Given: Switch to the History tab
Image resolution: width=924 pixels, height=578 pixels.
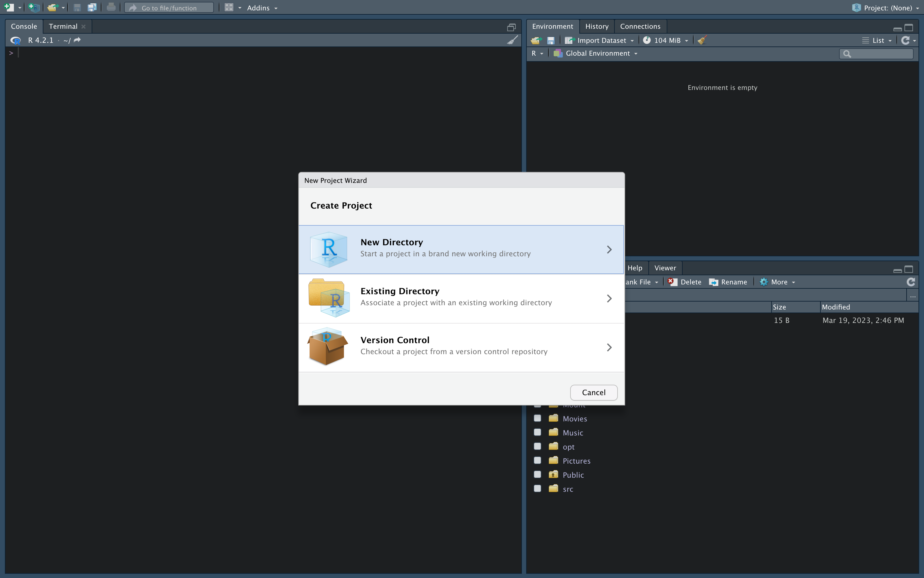Looking at the screenshot, I should [x=597, y=26].
